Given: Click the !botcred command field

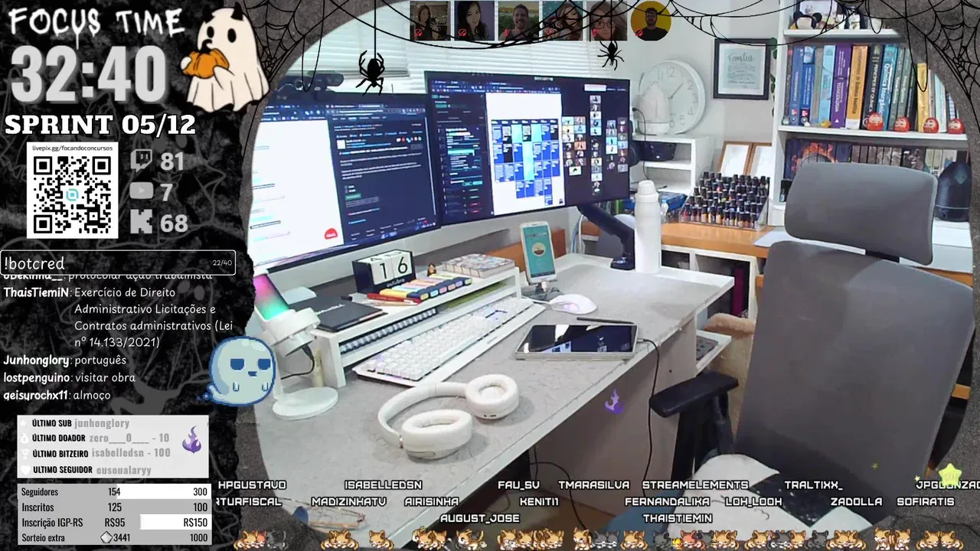Looking at the screenshot, I should pos(118,263).
